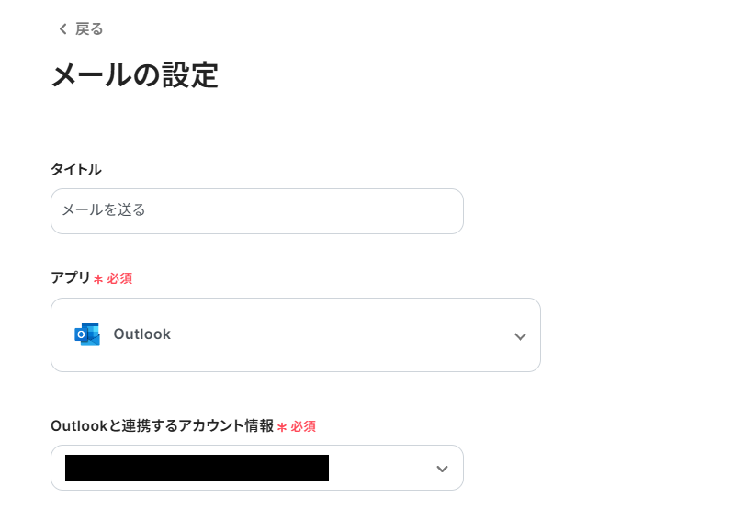
Task: Go back via the 戻る link
Action: click(89, 29)
